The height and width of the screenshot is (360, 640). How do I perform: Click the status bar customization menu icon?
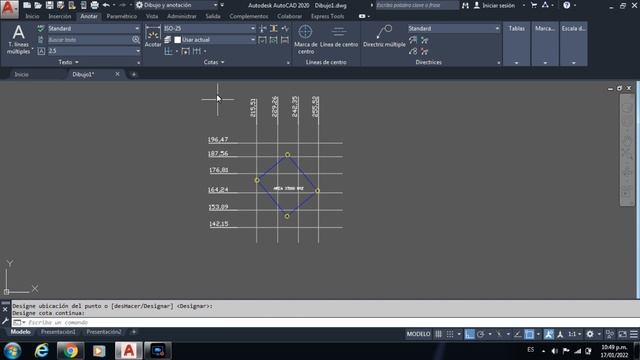(634, 334)
